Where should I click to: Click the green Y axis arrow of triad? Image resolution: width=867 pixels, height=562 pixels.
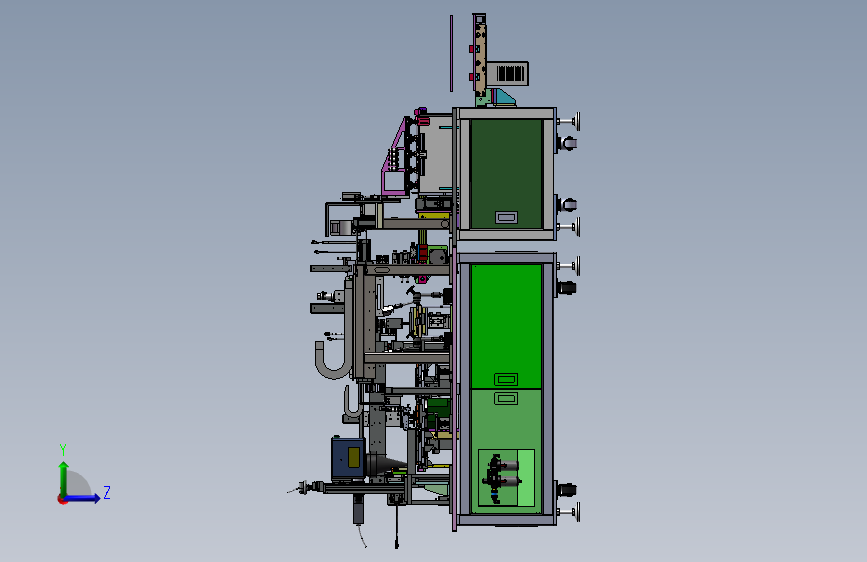(64, 478)
